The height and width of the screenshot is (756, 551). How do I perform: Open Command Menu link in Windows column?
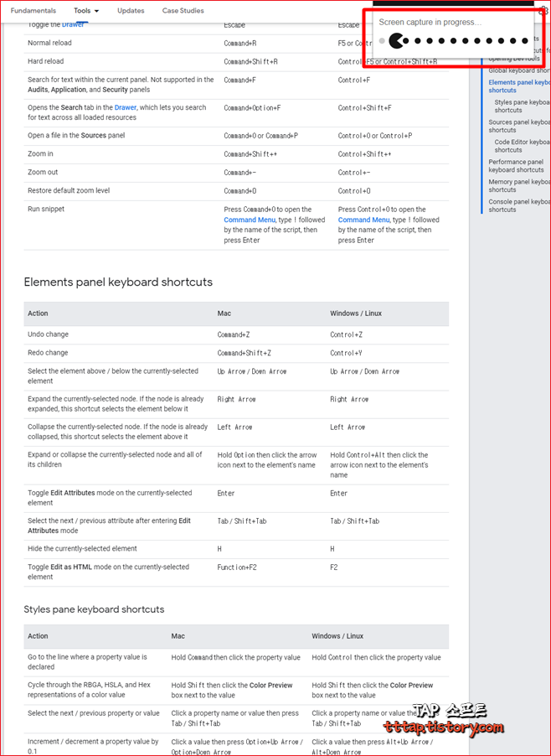coord(363,220)
